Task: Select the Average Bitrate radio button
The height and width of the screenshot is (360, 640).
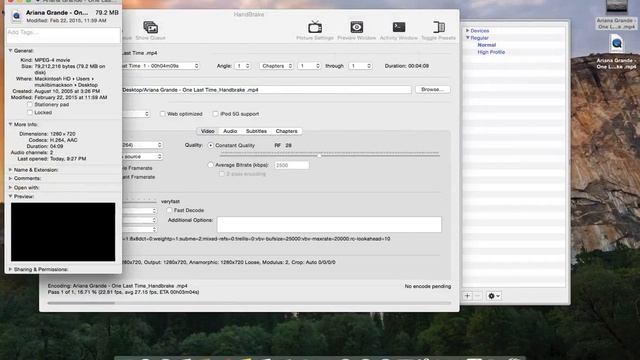Action: click(x=211, y=165)
